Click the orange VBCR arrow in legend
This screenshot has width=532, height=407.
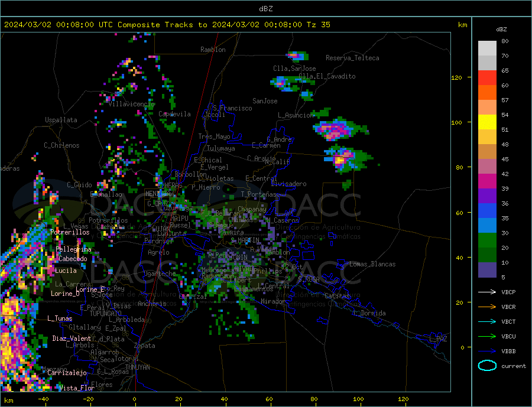(487, 307)
